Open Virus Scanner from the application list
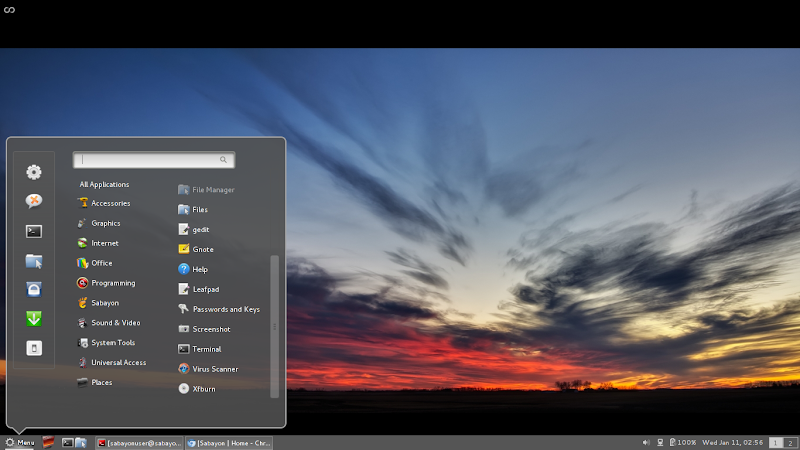The image size is (800, 450). tap(214, 369)
